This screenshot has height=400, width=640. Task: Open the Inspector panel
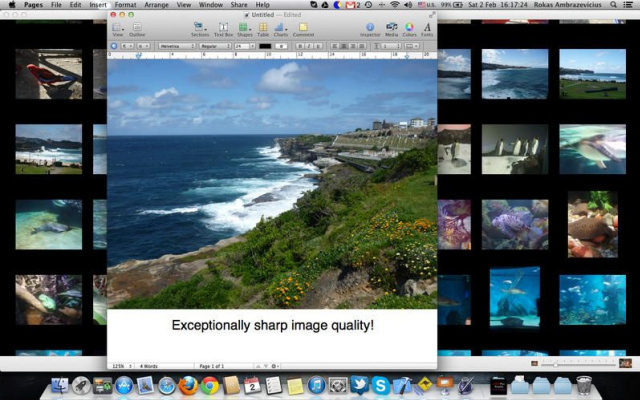(x=370, y=28)
